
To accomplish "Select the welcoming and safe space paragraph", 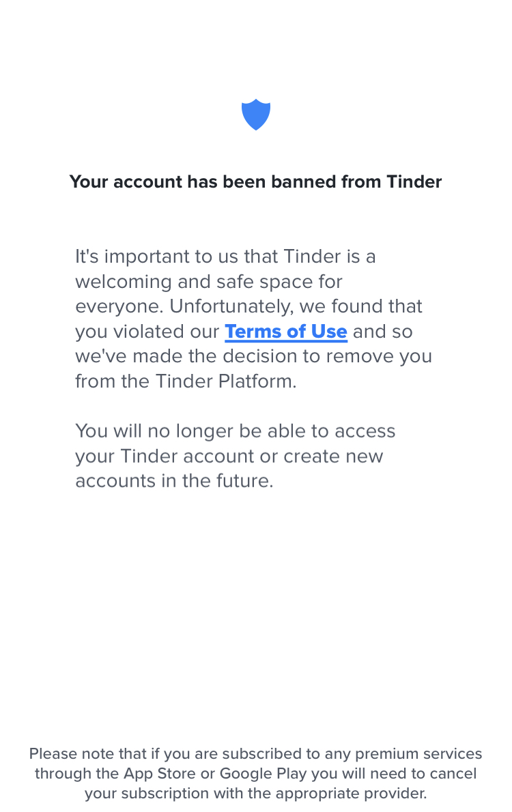I will click(253, 319).
